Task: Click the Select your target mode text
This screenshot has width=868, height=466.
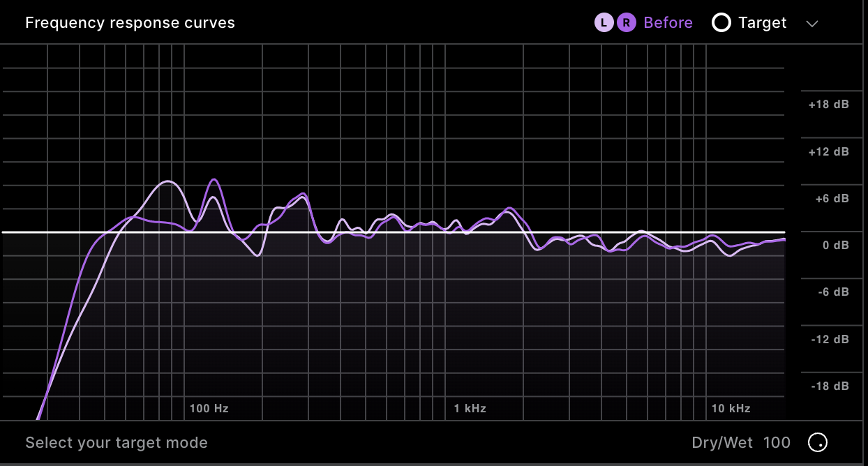Action: 117,442
